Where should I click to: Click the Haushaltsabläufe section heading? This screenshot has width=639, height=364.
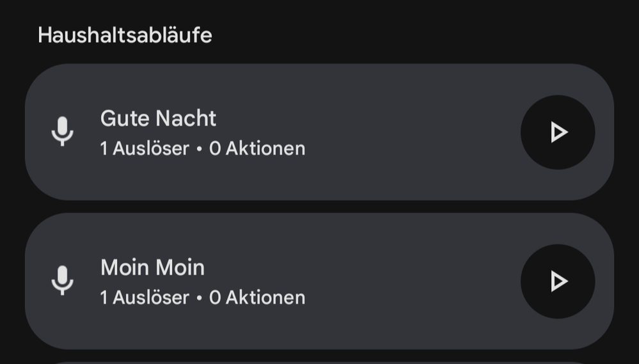coord(125,35)
